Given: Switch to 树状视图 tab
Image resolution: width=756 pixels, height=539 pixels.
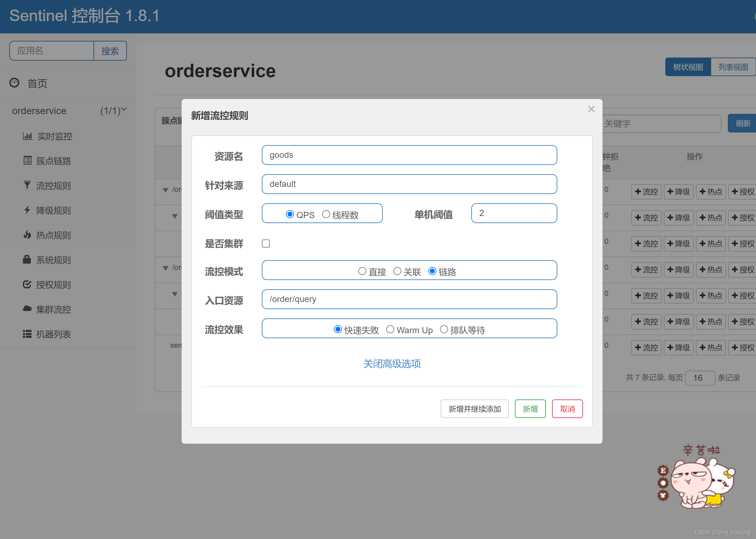Looking at the screenshot, I should [688, 67].
